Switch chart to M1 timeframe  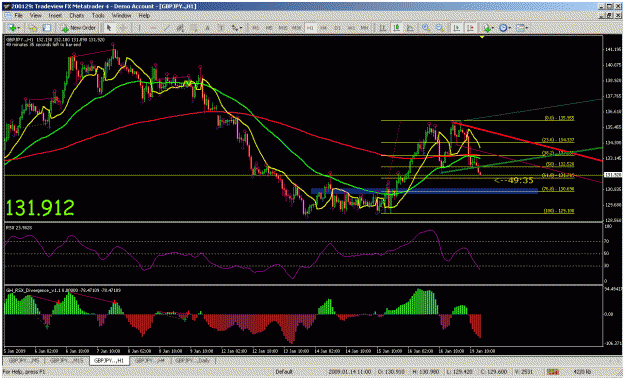(x=256, y=28)
